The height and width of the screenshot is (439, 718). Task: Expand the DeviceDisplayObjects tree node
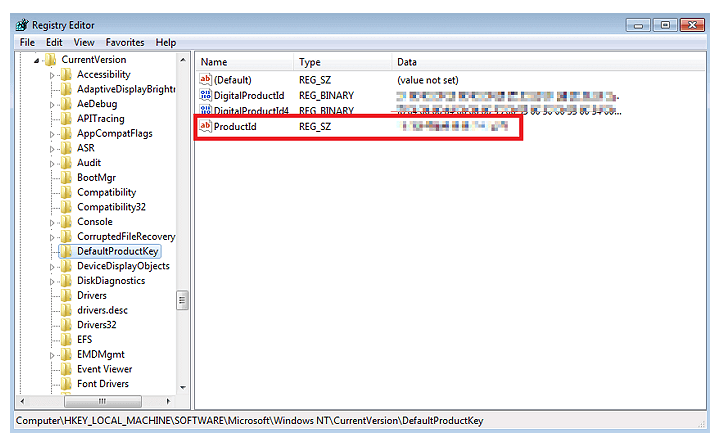pyautogui.click(x=53, y=267)
